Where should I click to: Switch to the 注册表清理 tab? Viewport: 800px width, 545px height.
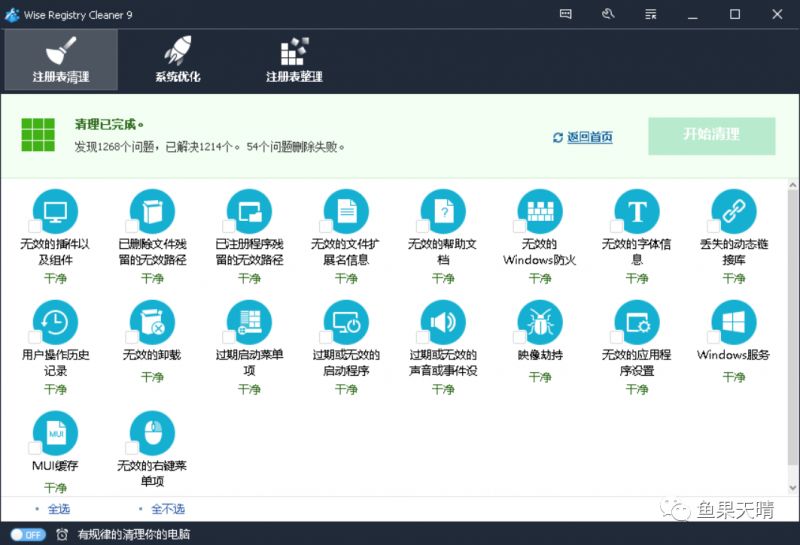coord(61,60)
